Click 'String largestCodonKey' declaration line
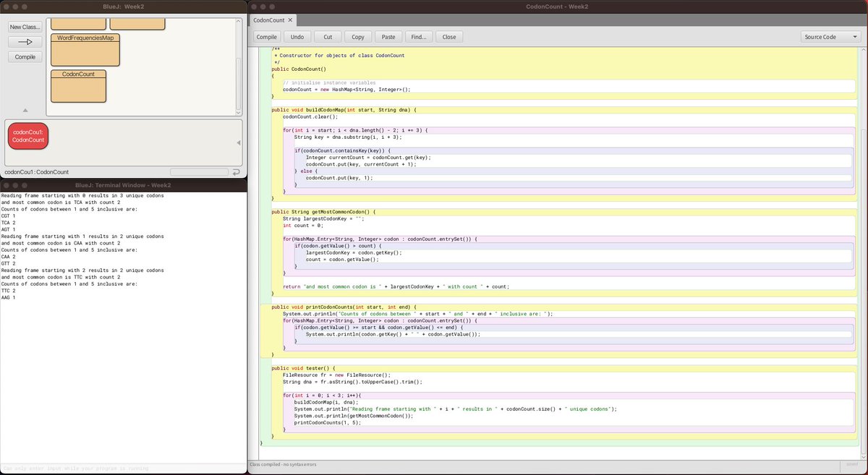Image resolution: width=868 pixels, height=475 pixels. (x=322, y=218)
